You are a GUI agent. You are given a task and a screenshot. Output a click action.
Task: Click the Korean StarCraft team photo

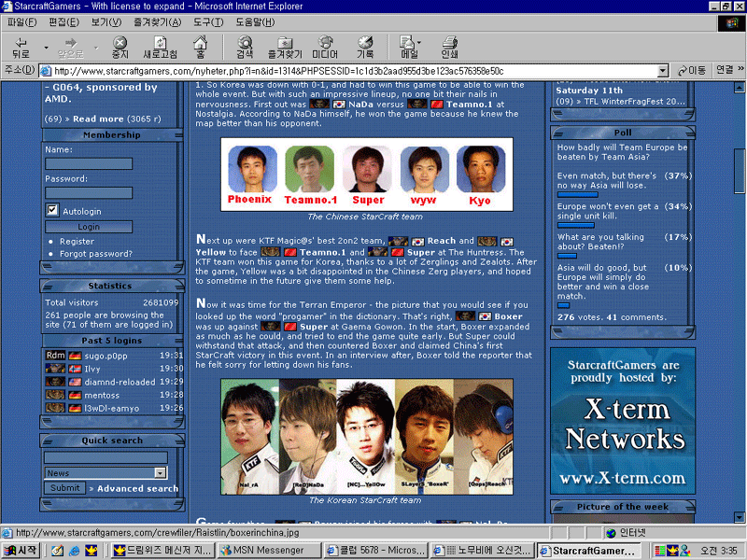[x=367, y=437]
